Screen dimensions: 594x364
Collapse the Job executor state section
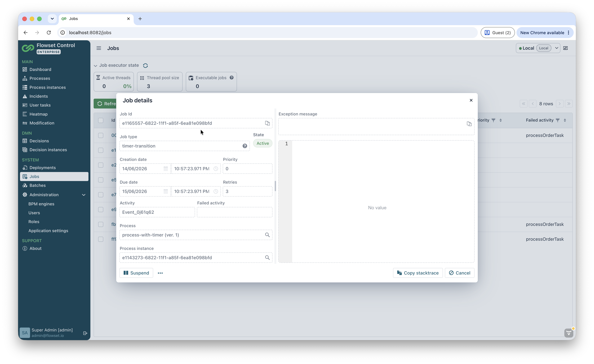[95, 65]
